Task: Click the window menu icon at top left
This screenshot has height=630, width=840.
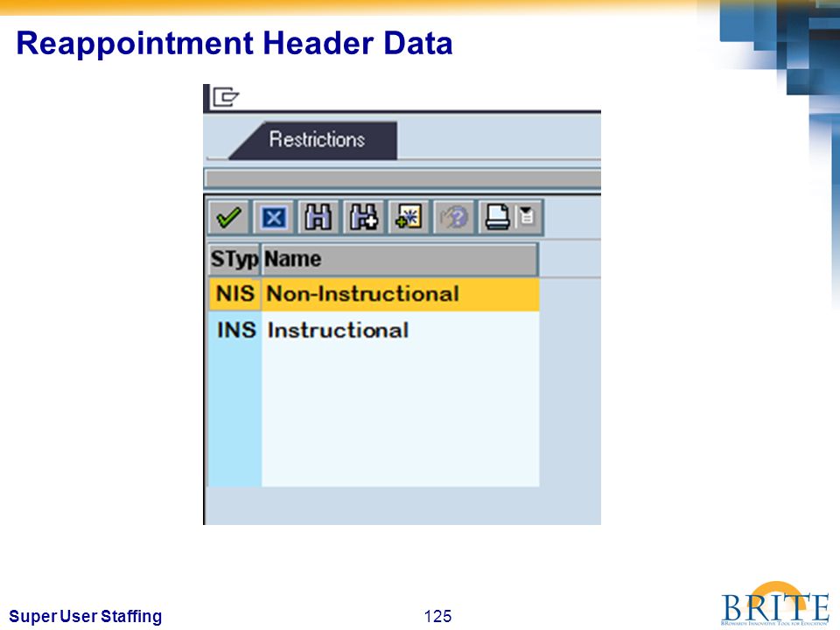Action: click(x=226, y=97)
